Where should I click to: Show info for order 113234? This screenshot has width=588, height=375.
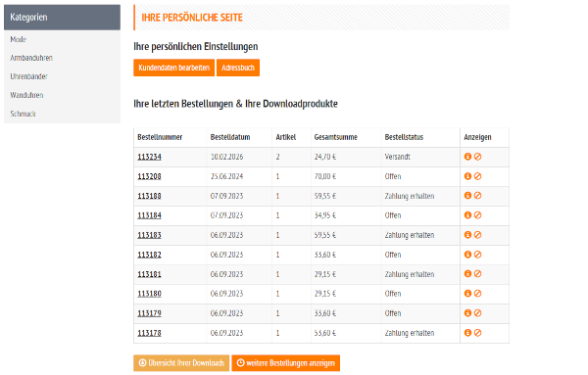pos(467,157)
